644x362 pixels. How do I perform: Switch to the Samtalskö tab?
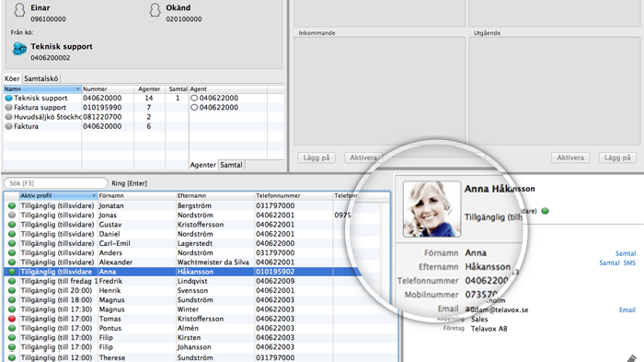(x=41, y=78)
